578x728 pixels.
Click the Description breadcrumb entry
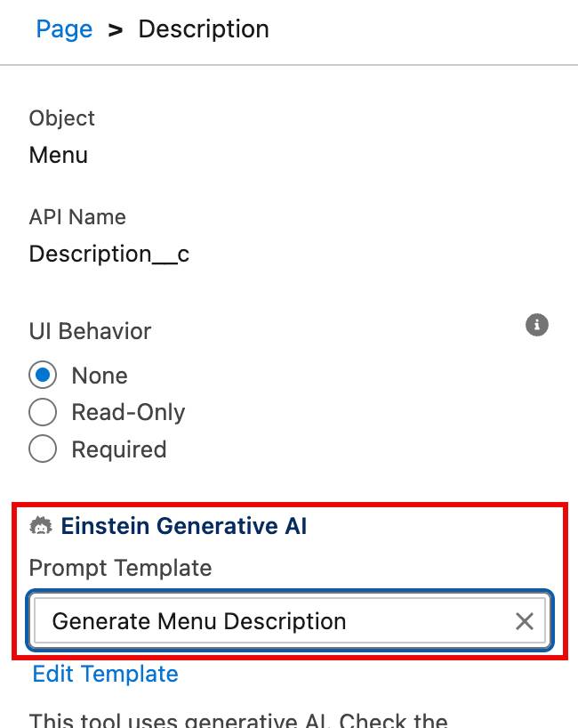coord(204,29)
